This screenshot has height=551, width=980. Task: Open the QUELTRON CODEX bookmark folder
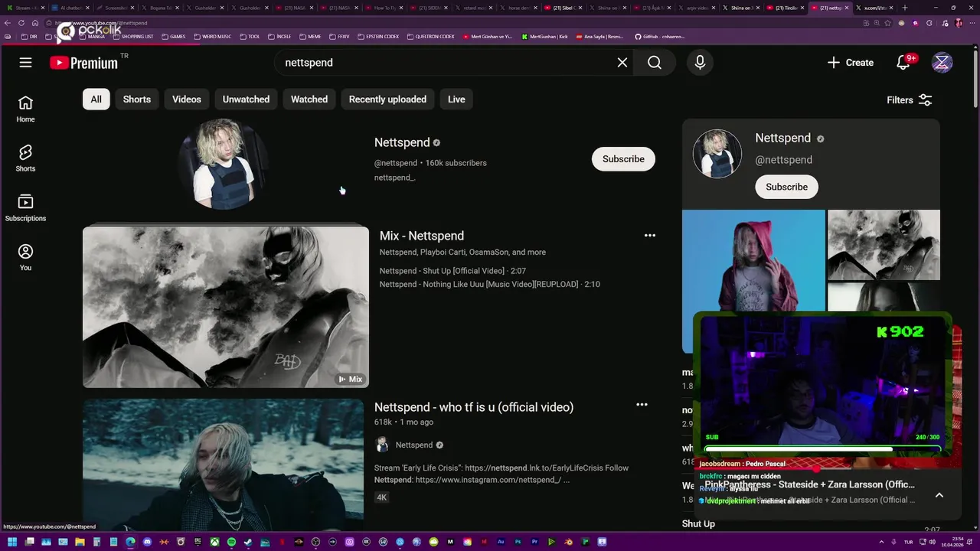coord(431,36)
